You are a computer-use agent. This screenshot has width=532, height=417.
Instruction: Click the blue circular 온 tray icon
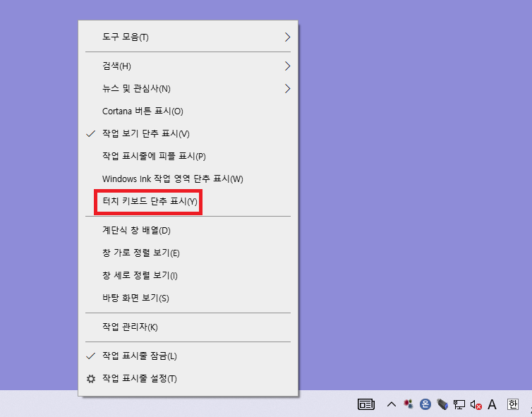[x=425, y=404]
